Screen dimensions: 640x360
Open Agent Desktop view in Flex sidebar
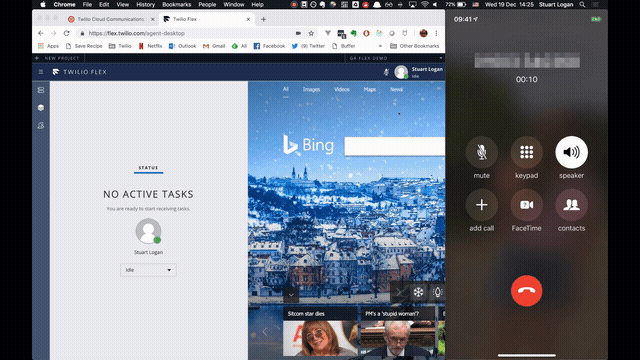point(41,90)
